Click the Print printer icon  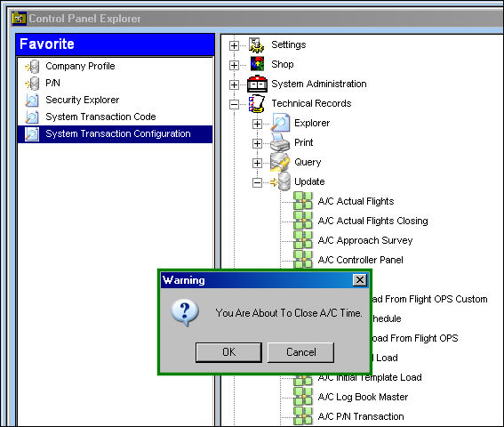point(280,142)
